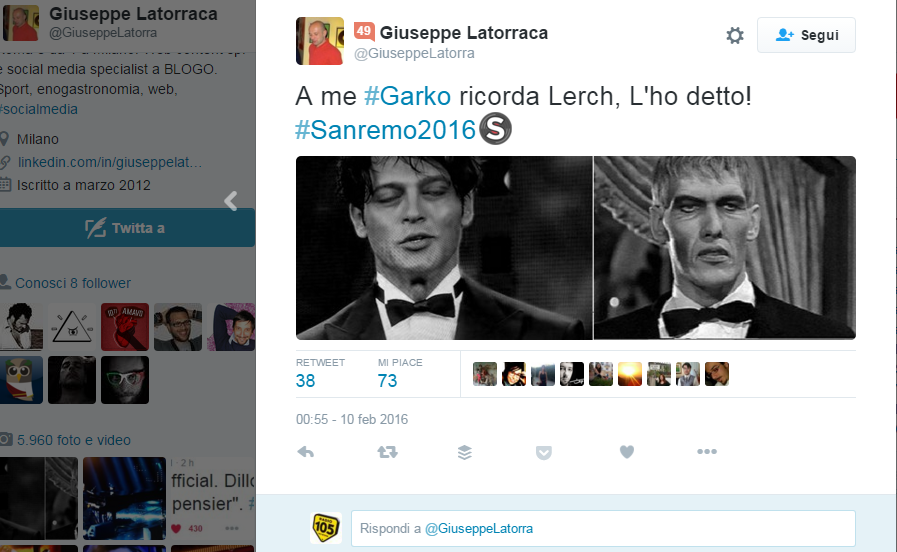Image resolution: width=897 pixels, height=552 pixels.
Task: Click the back chevron arrow left of tweet
Action: pos(231,201)
